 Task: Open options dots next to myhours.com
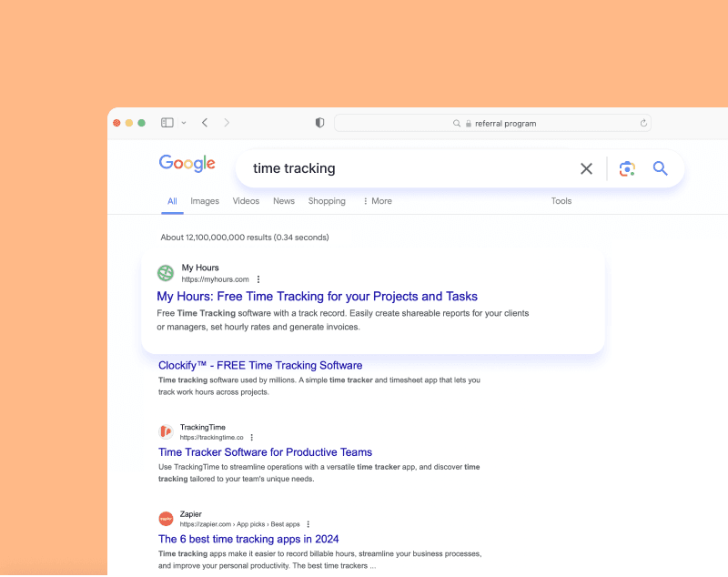pos(258,279)
